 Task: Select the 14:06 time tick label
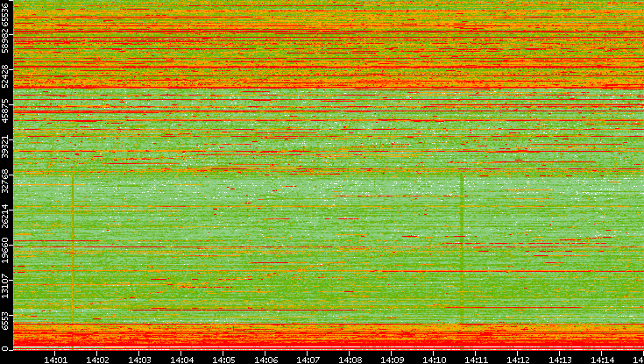tap(266, 360)
